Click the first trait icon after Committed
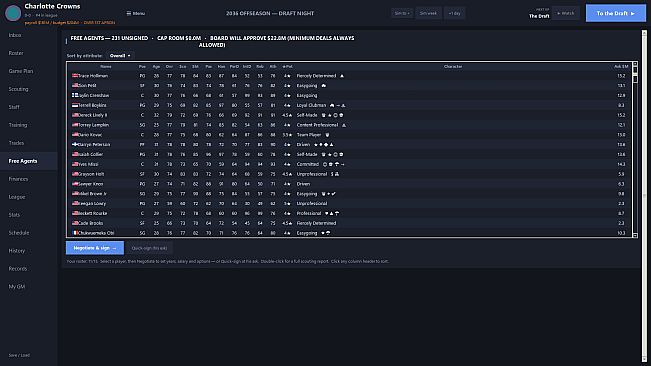Image resolution: width=651 pixels, height=366 pixels. point(325,164)
